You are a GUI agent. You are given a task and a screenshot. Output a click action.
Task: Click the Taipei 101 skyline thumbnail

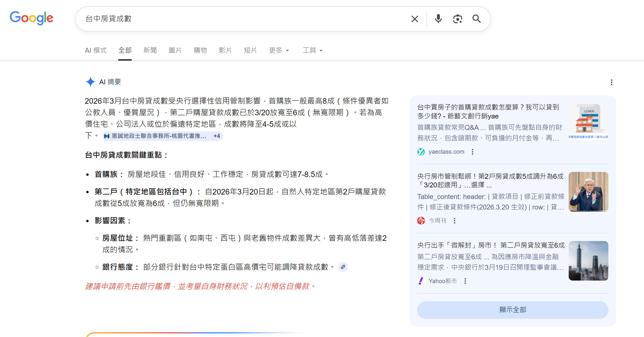point(588,261)
